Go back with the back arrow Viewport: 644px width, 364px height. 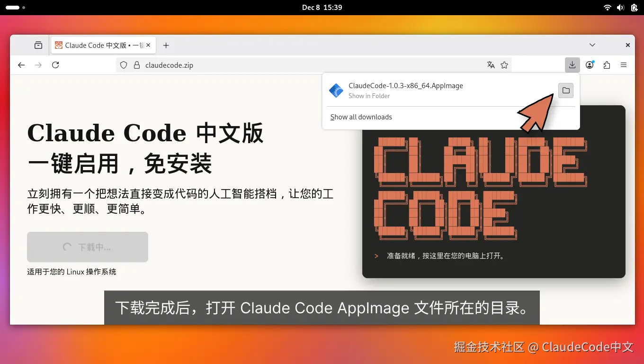[21, 65]
